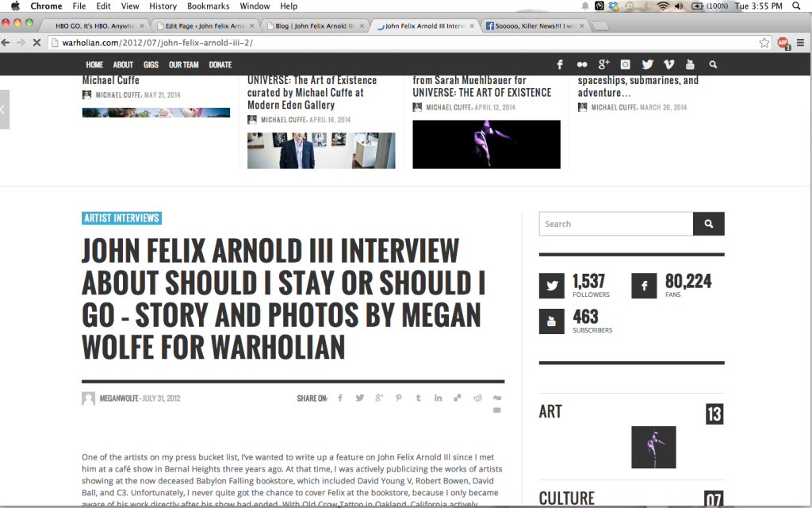The width and height of the screenshot is (812, 508).
Task: Submit the sidebar search button
Action: (709, 224)
